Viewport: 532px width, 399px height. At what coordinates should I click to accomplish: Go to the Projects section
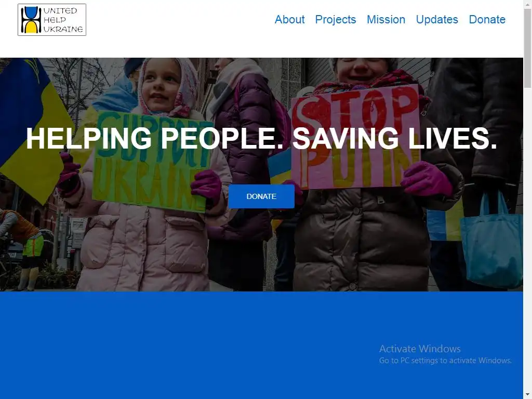[336, 20]
